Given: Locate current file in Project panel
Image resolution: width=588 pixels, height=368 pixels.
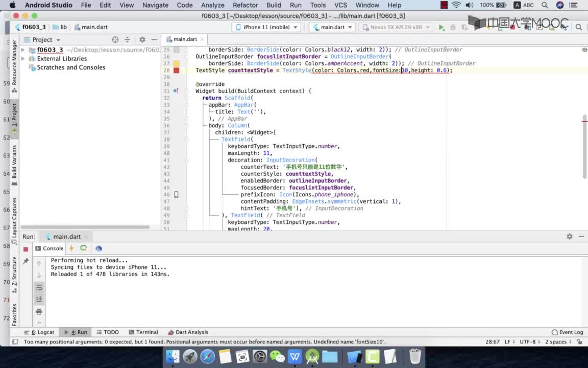Looking at the screenshot, I should [115, 40].
